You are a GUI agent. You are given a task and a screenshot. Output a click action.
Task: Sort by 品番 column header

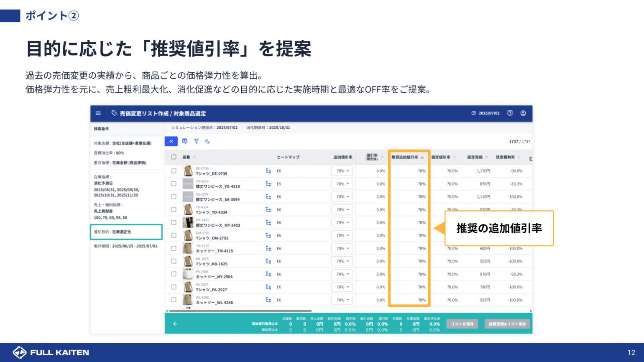[x=187, y=157]
